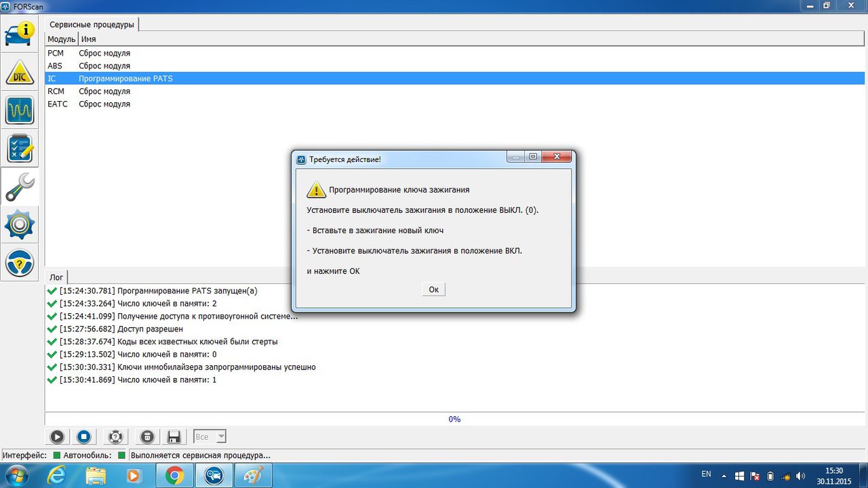Open the 'Все' filter dropdown
This screenshot has height=488, width=868.
tap(210, 437)
